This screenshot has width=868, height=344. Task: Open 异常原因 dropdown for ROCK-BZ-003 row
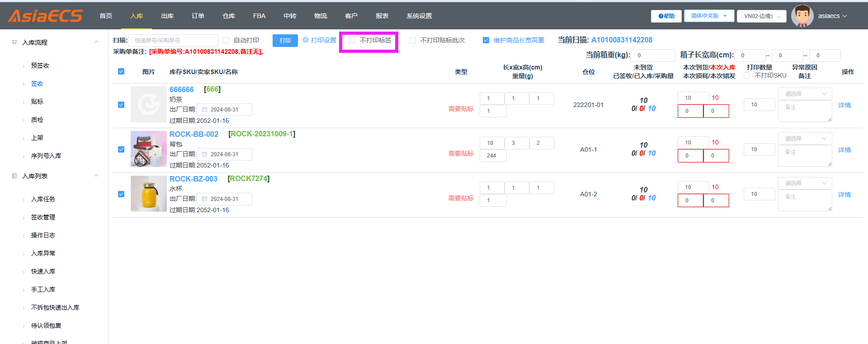pyautogui.click(x=805, y=183)
